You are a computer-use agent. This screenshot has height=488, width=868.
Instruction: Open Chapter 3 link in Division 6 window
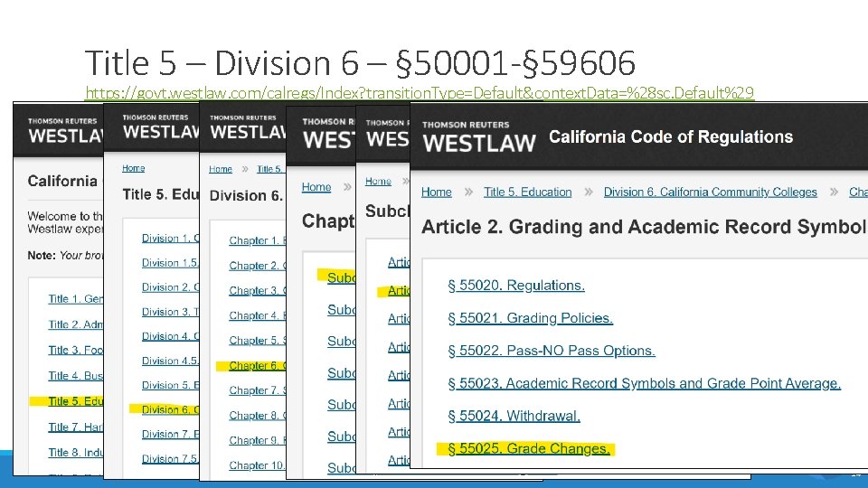258,290
